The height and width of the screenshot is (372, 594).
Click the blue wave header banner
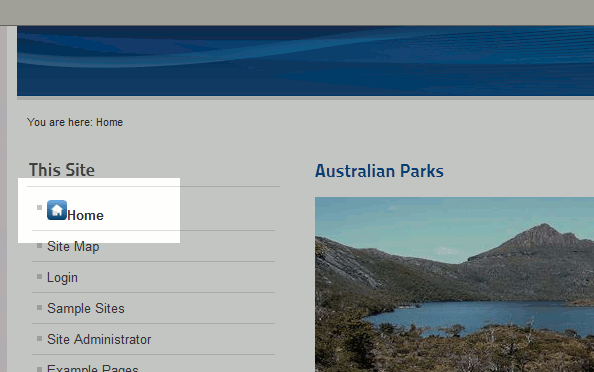pyautogui.click(x=305, y=61)
